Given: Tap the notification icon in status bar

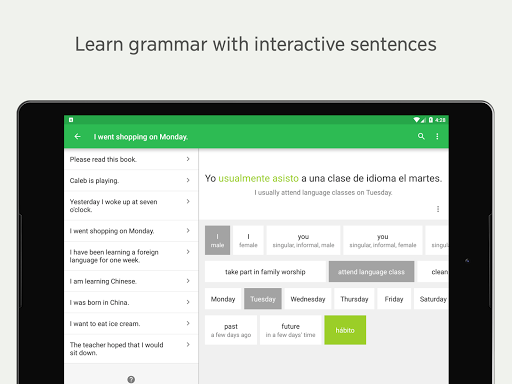Looking at the screenshot, I should (x=71, y=120).
